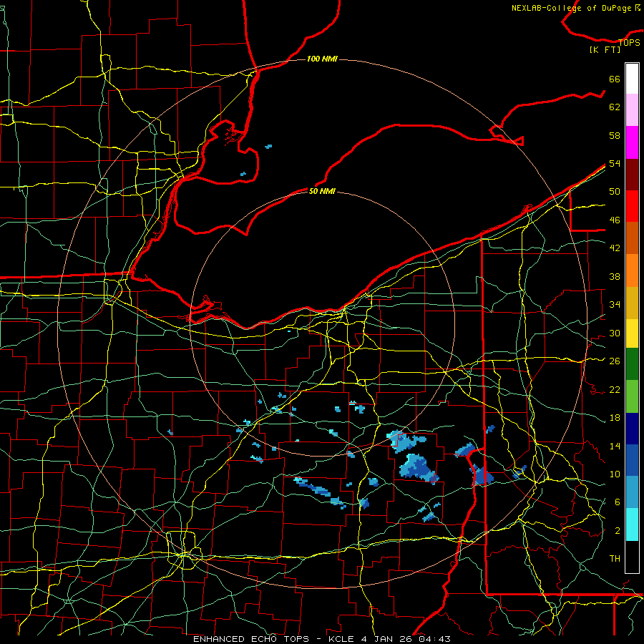Click the legend value '18'
The height and width of the screenshot is (644, 644).
pyautogui.click(x=615, y=418)
